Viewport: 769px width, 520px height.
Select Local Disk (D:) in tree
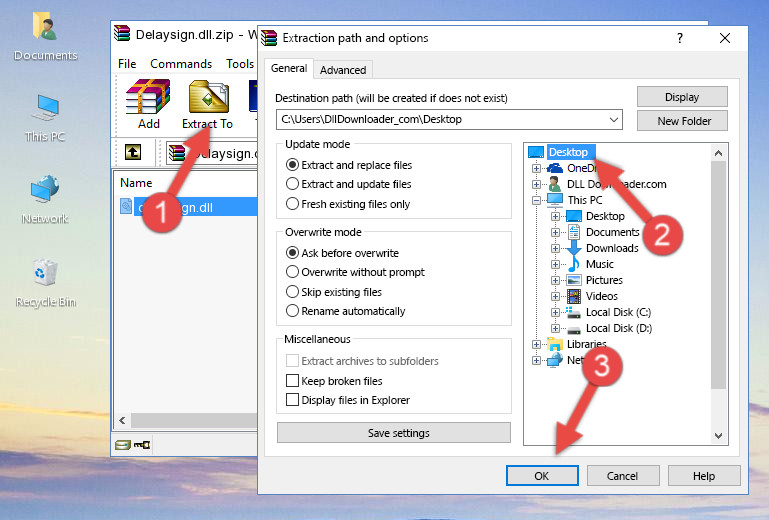[x=619, y=328]
